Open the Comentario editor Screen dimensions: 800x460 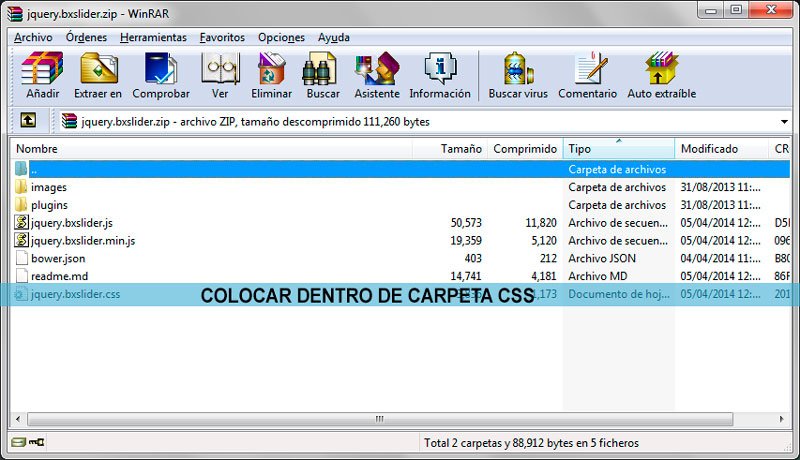pos(587,75)
